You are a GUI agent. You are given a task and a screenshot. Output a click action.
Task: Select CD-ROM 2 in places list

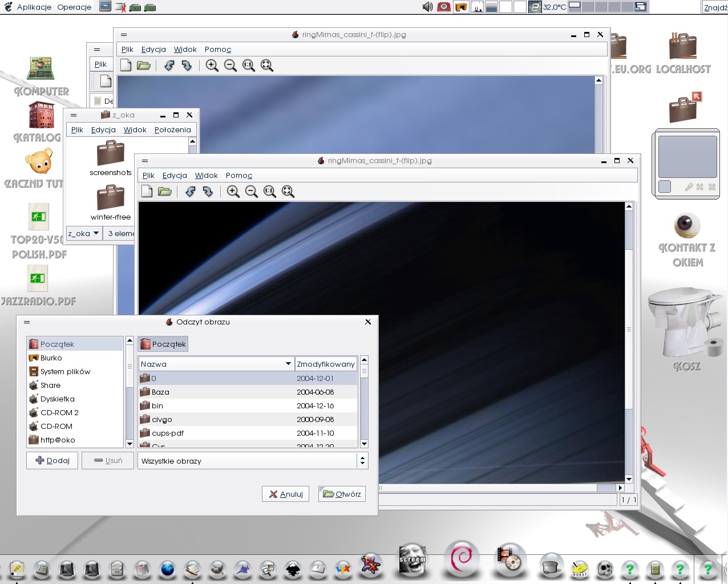click(x=75, y=413)
